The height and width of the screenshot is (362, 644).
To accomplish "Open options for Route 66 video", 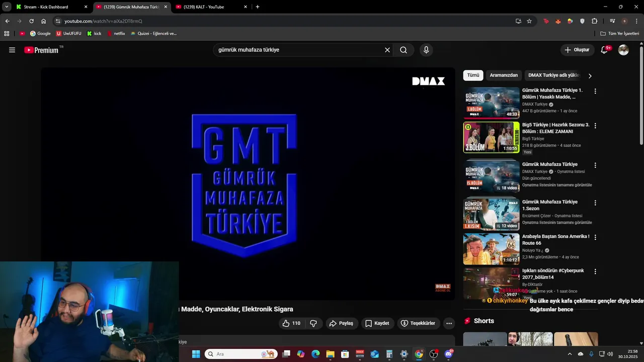I will (595, 237).
